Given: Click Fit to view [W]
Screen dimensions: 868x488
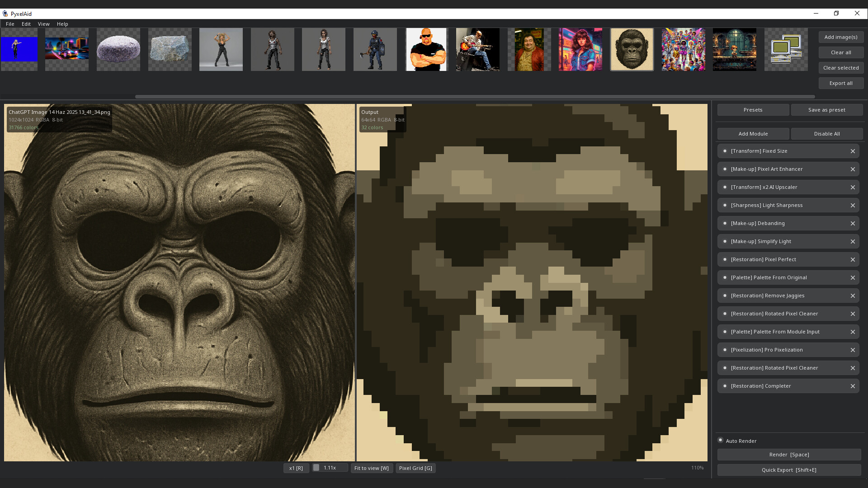Looking at the screenshot, I should (x=372, y=468).
